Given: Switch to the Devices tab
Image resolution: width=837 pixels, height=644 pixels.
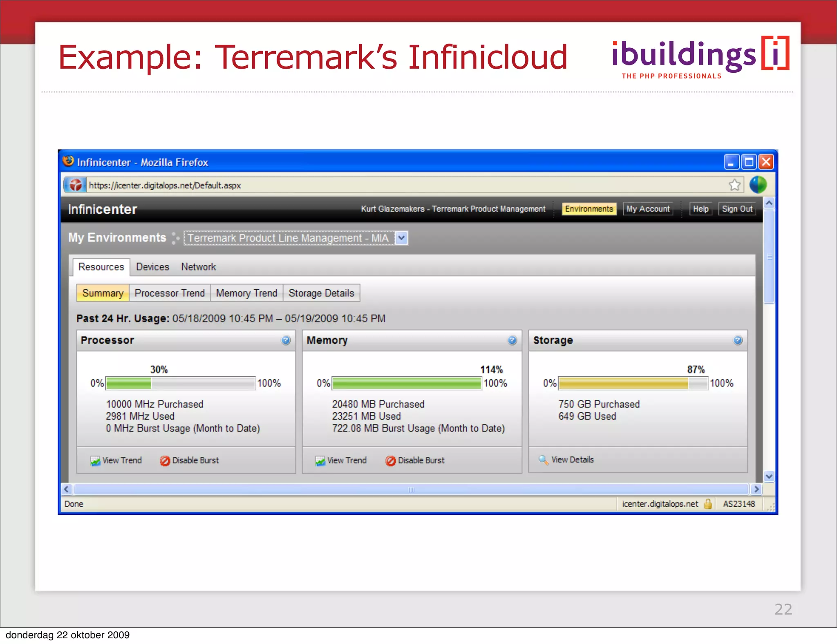Looking at the screenshot, I should 152,267.
